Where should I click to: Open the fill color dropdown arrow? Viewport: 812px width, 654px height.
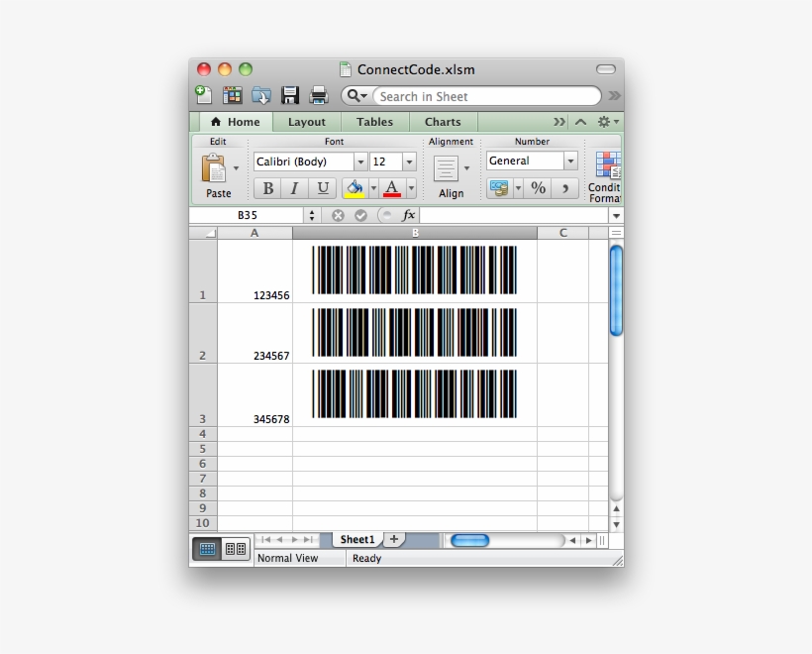tap(373, 188)
